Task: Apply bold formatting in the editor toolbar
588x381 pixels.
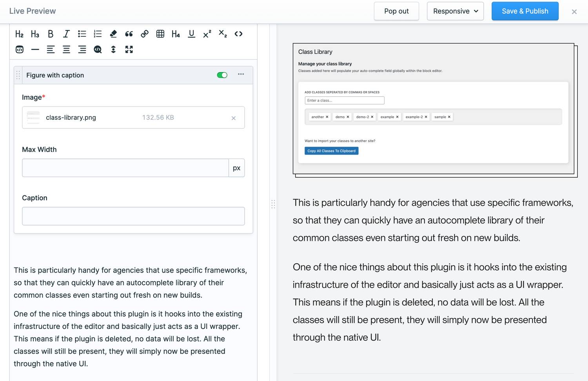Action: (51, 34)
